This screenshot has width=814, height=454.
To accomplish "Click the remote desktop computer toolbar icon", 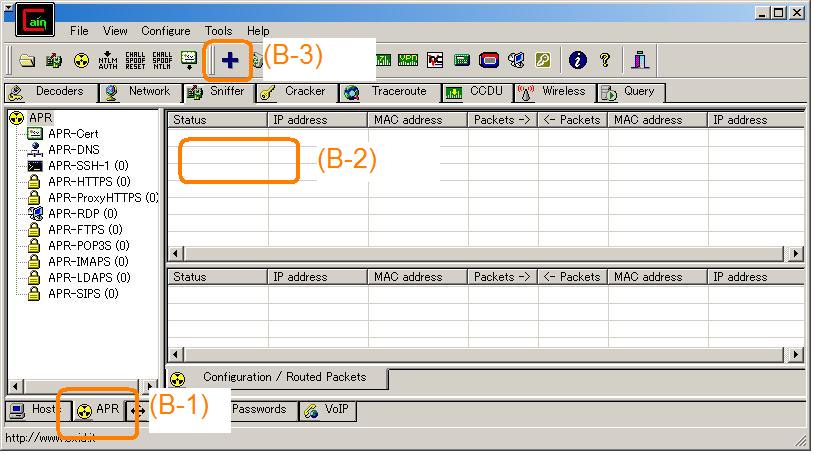I will coord(516,60).
